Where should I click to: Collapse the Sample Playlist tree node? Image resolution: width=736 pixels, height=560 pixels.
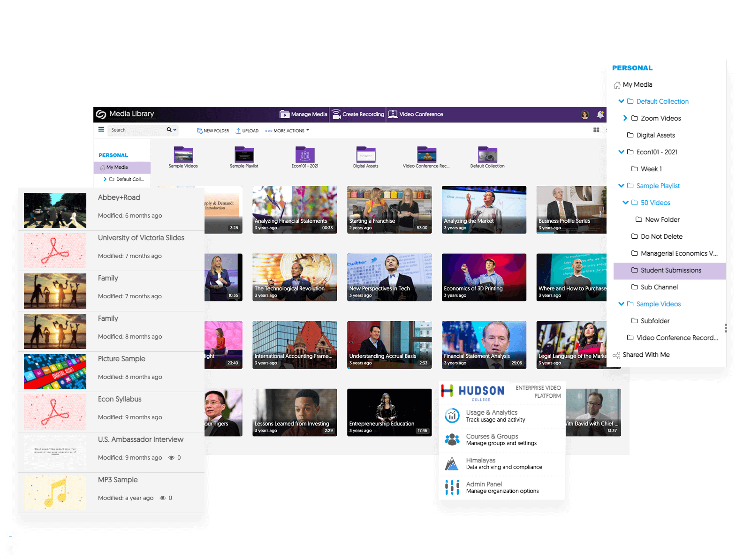pyautogui.click(x=621, y=186)
